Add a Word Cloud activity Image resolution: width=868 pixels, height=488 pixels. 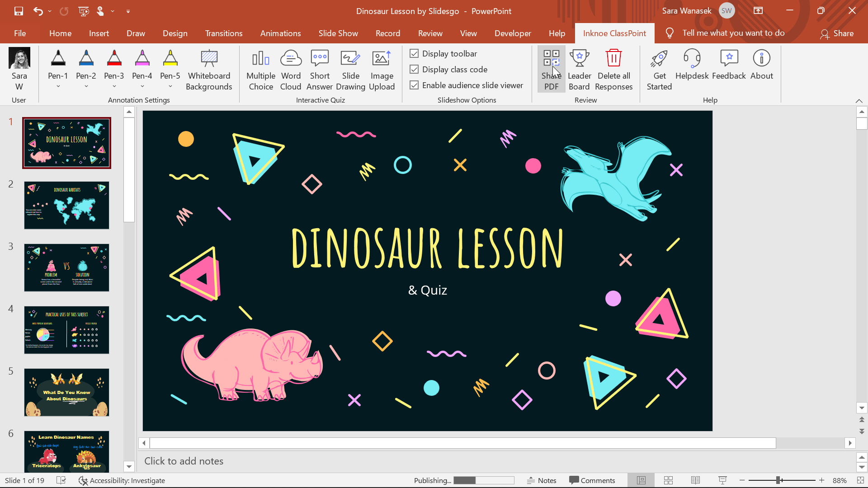tap(291, 70)
